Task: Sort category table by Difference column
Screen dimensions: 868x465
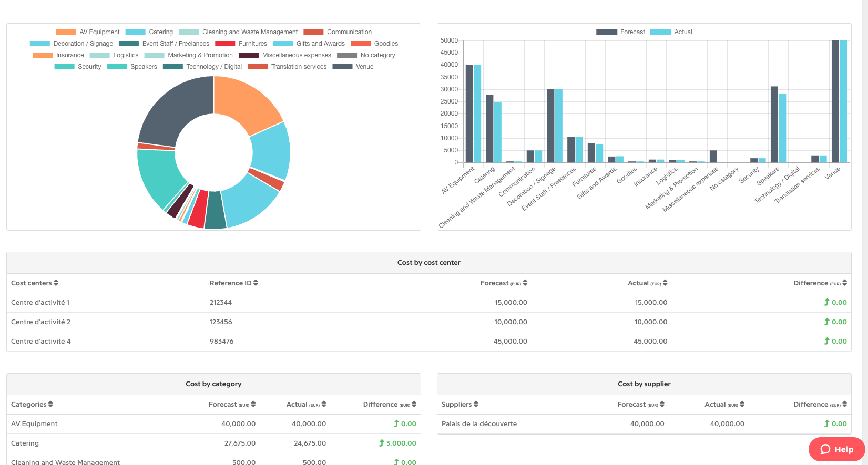Action: tap(414, 404)
